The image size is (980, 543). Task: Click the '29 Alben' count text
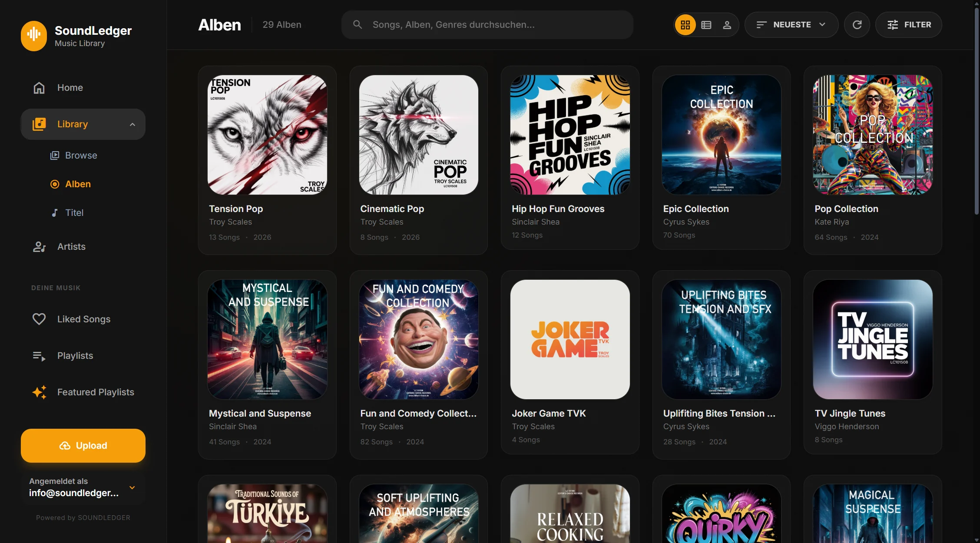pyautogui.click(x=282, y=25)
